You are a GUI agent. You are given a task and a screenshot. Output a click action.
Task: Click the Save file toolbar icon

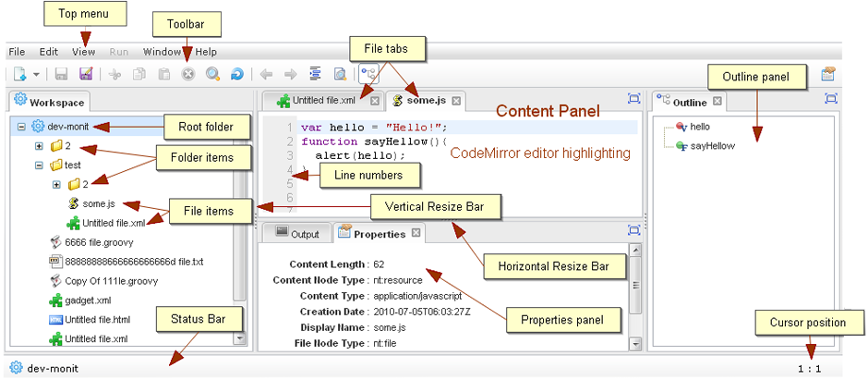click(x=62, y=74)
